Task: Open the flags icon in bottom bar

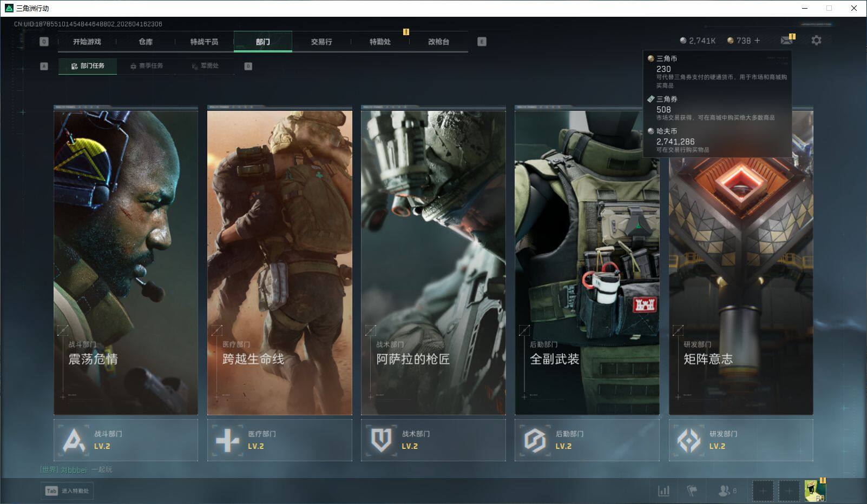Action: pos(692,491)
